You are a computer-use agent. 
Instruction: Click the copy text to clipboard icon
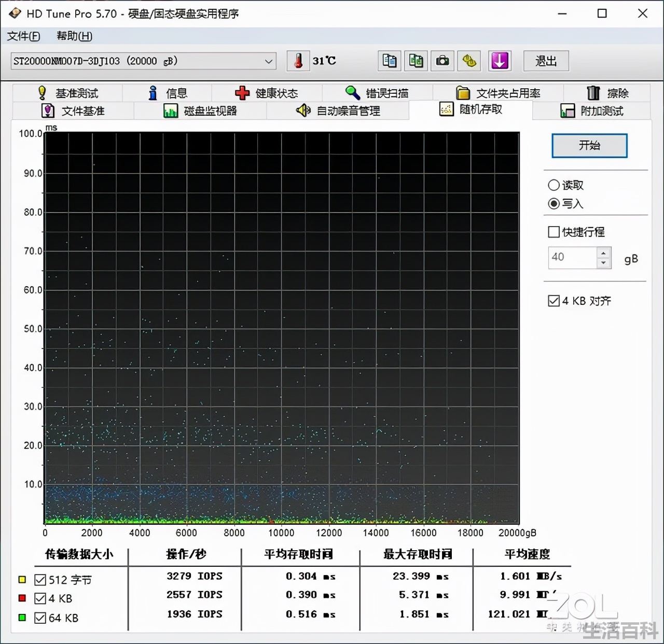tap(390, 61)
